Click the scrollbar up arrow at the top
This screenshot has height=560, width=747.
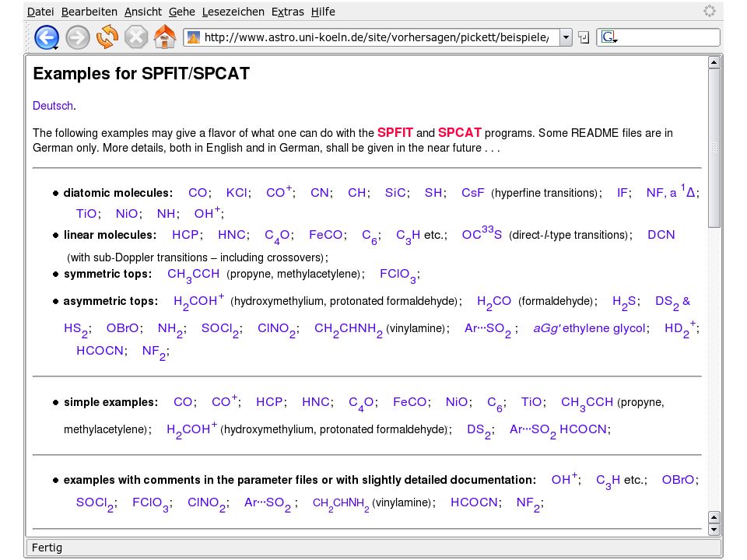tap(714, 62)
